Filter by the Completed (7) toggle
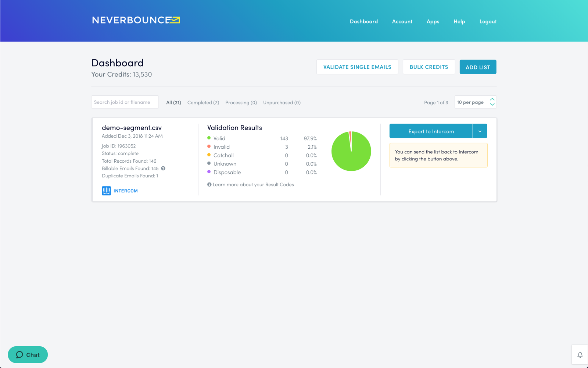 (x=203, y=102)
